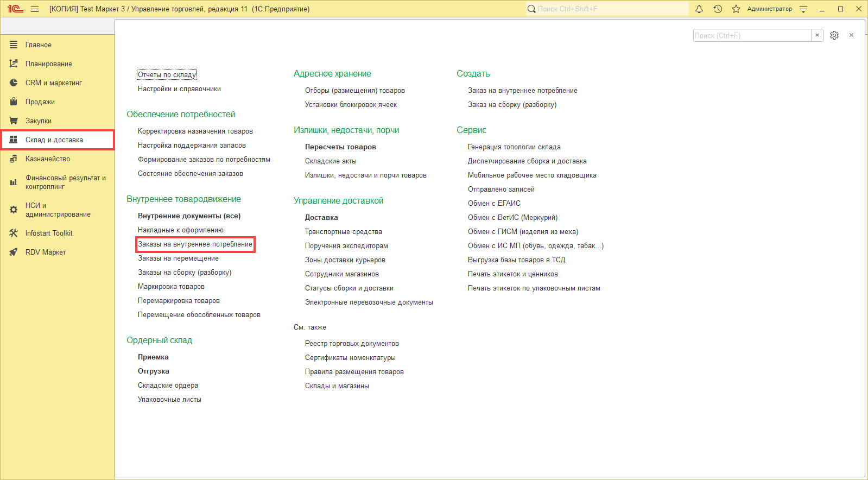
Task: Click the 1C logo icon
Action: click(x=15, y=9)
